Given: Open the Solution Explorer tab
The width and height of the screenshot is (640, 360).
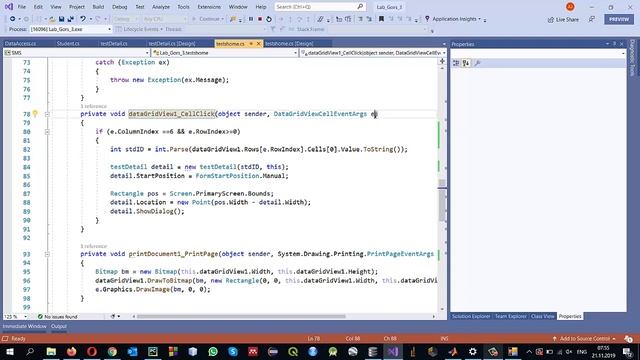Looking at the screenshot, I should tap(471, 316).
